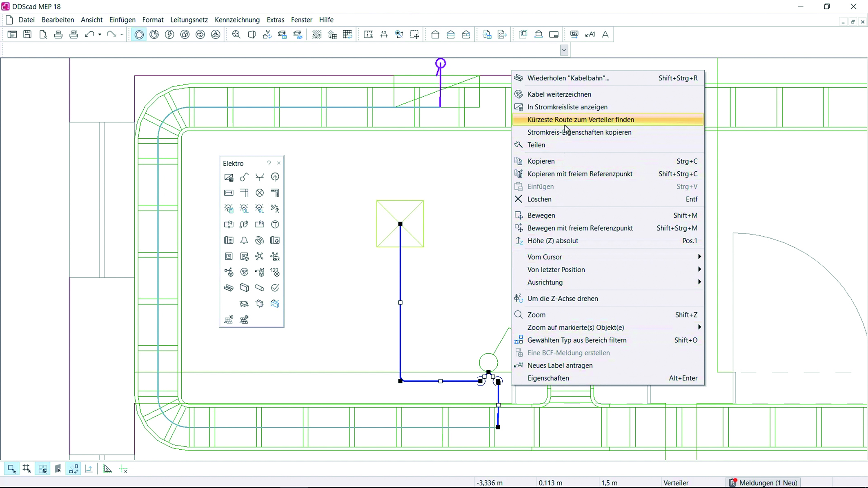This screenshot has height=488, width=868.
Task: Click the bell alarm icon in Elektro palette
Action: pyautogui.click(x=244, y=240)
